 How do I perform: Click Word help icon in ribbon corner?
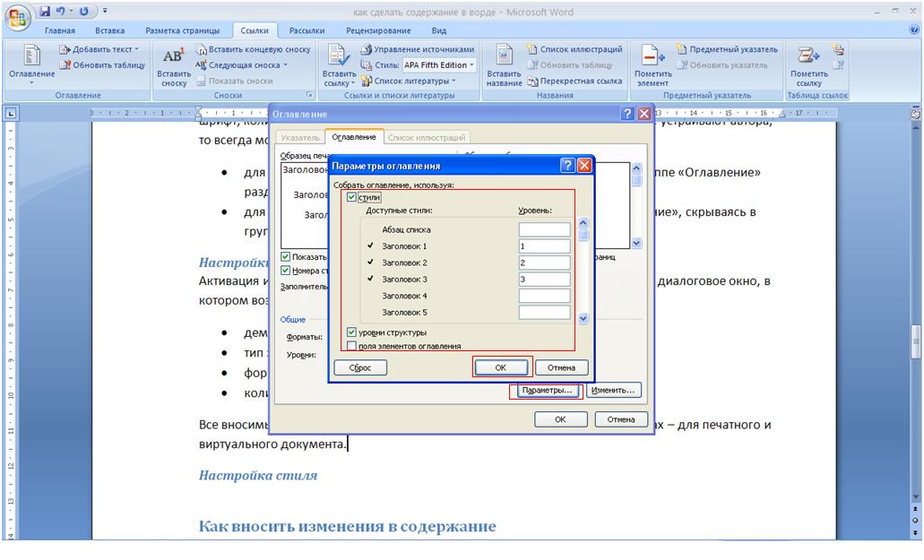(914, 30)
